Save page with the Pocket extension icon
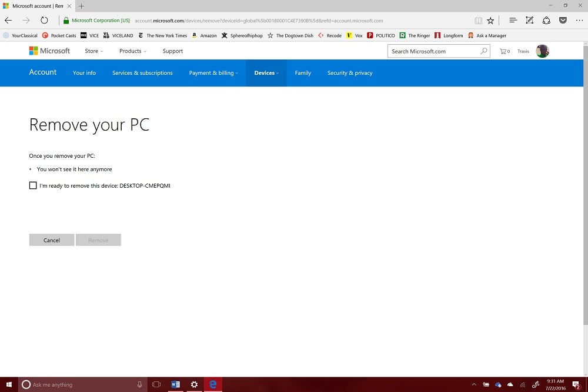The width and height of the screenshot is (588, 392). click(x=563, y=20)
